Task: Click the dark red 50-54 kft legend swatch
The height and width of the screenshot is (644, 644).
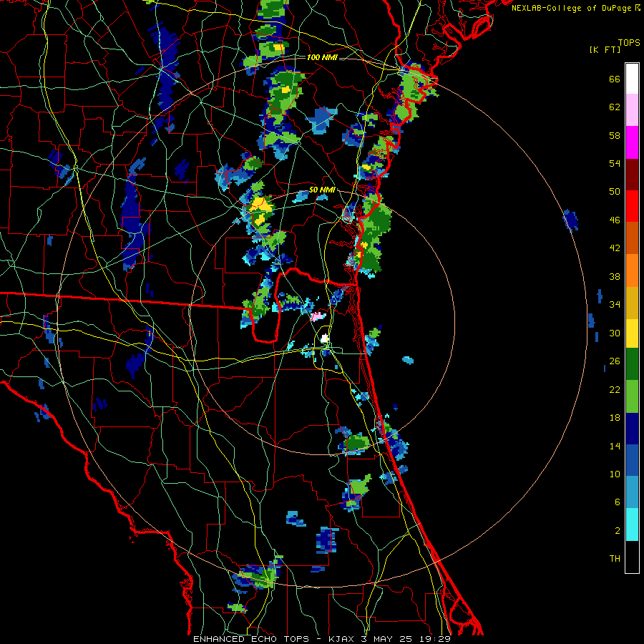Action: click(632, 174)
